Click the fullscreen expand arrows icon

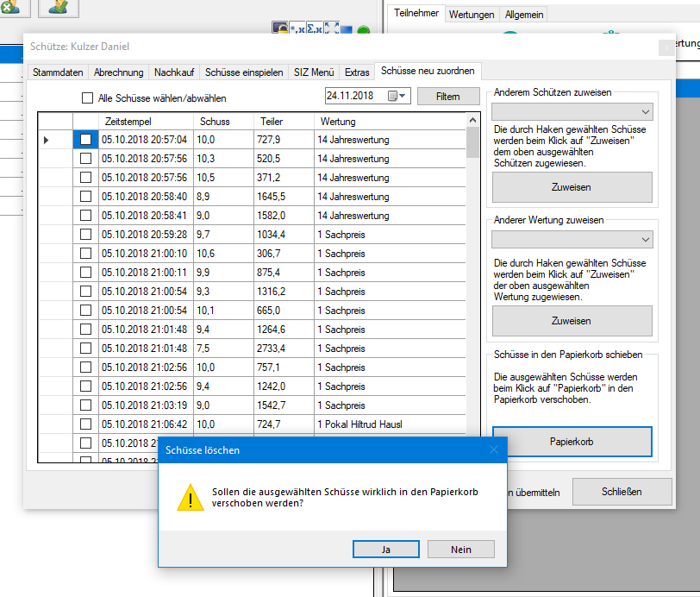[331, 28]
